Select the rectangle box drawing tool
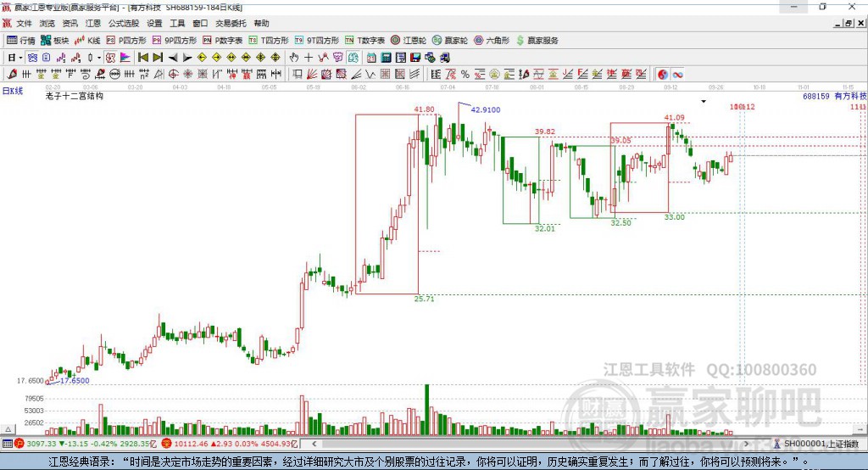Screen dimensions: 868x470 [298, 75]
